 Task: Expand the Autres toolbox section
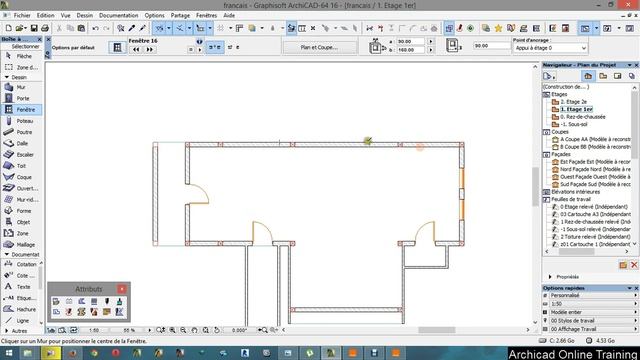[x=7, y=331]
